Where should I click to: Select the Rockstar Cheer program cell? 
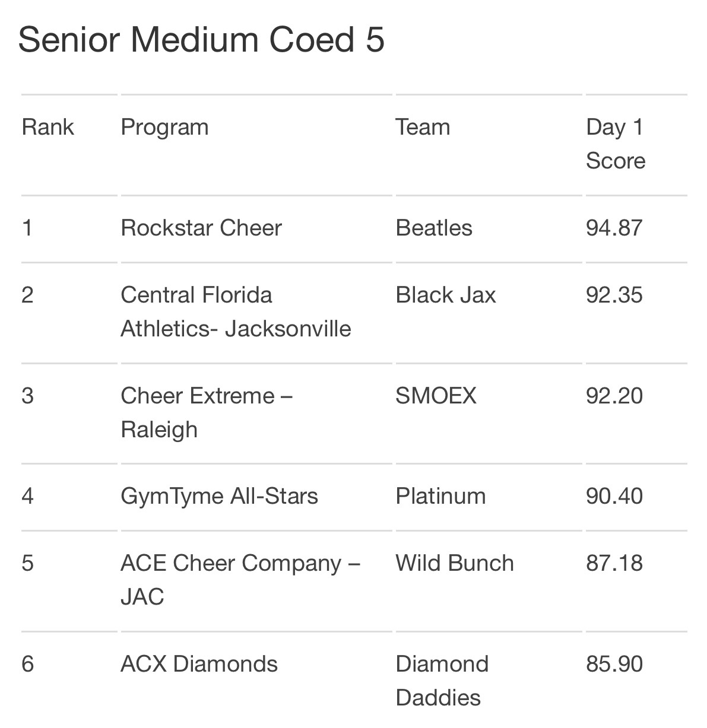(x=201, y=228)
